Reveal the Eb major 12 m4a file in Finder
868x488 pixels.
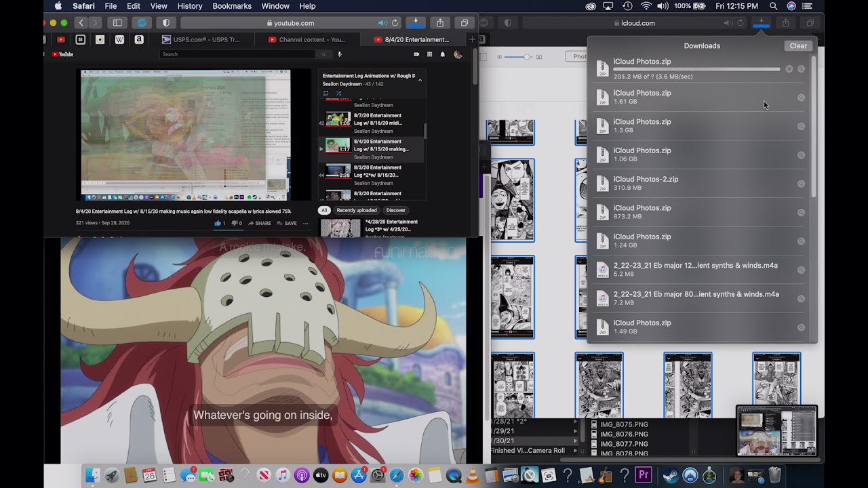801,270
